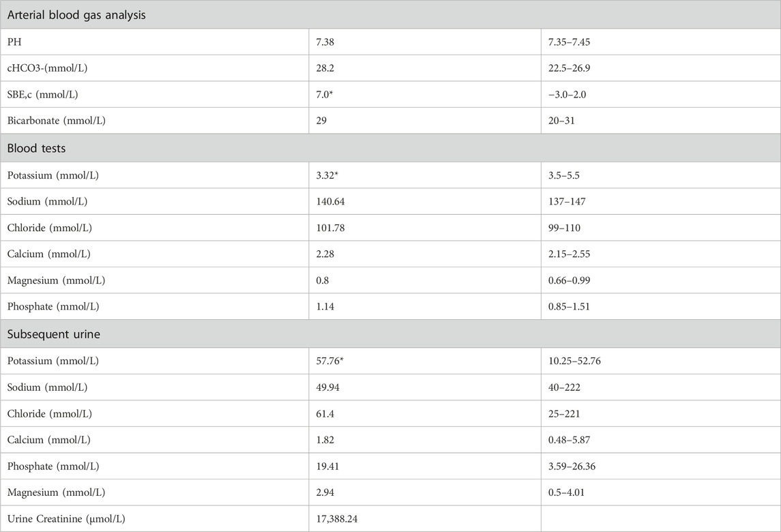
Task: Select urine Chloride value 61.4
Action: pos(325,414)
